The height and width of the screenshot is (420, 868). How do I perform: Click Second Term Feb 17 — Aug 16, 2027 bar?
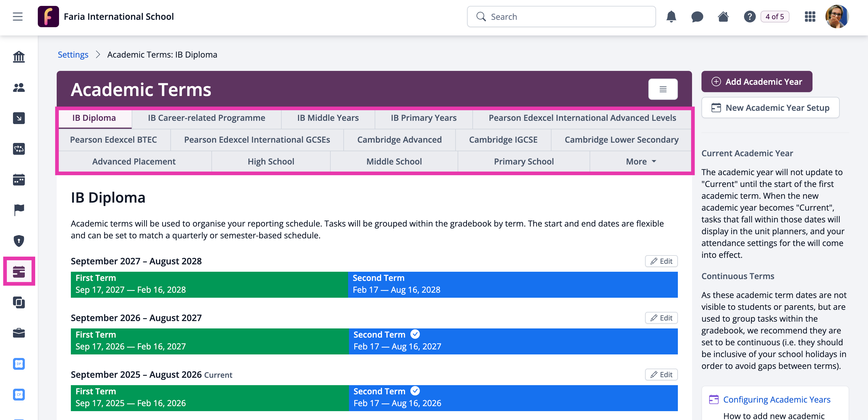pyautogui.click(x=513, y=341)
